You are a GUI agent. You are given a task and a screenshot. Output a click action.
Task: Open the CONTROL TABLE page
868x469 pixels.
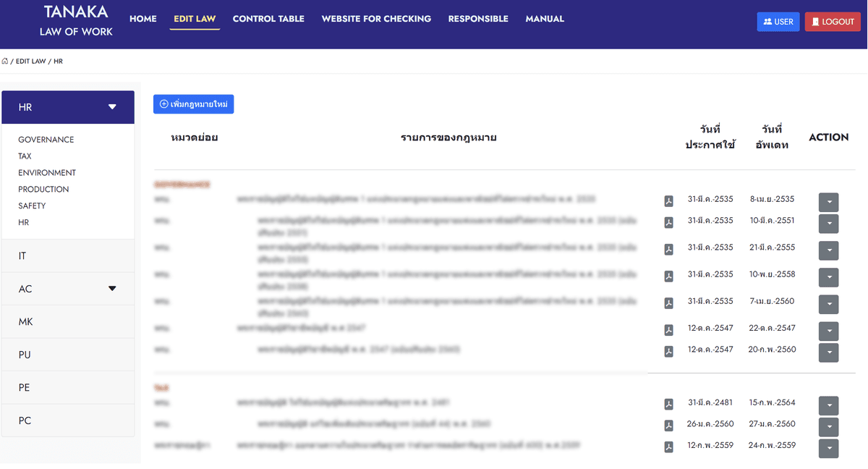tap(268, 19)
